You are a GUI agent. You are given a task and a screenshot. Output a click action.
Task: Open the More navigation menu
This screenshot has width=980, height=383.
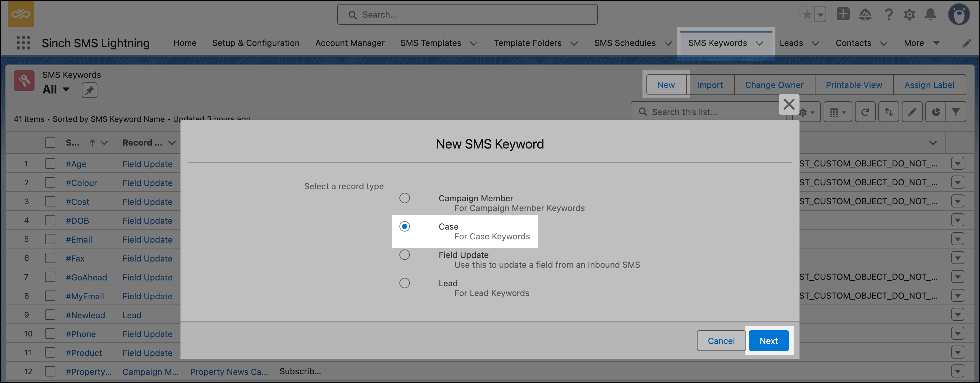click(x=921, y=43)
